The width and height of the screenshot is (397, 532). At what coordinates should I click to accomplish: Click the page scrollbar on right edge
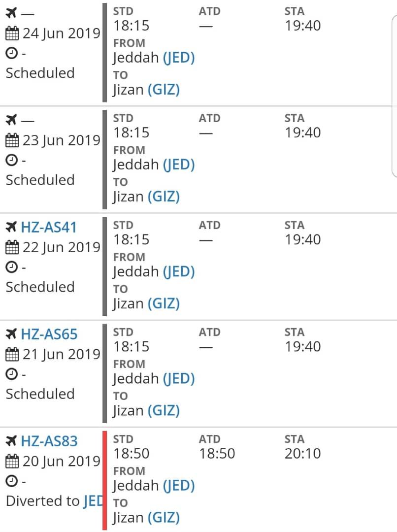point(394,96)
